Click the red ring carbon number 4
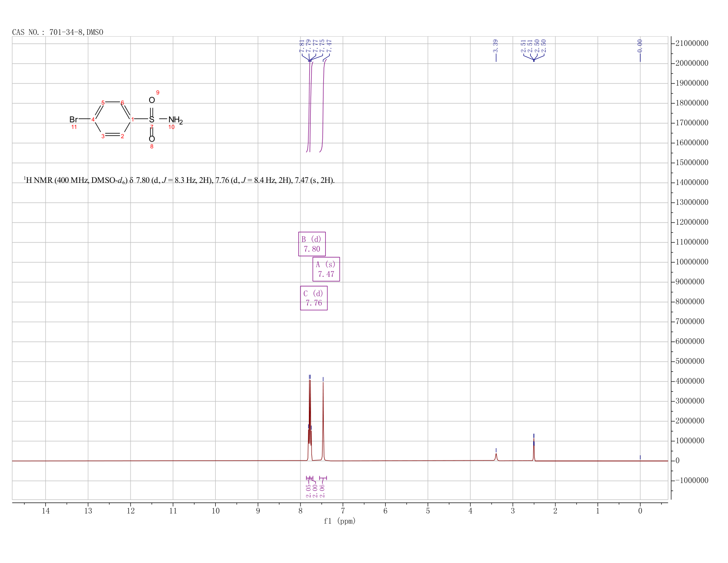728x563 pixels. 93,119
